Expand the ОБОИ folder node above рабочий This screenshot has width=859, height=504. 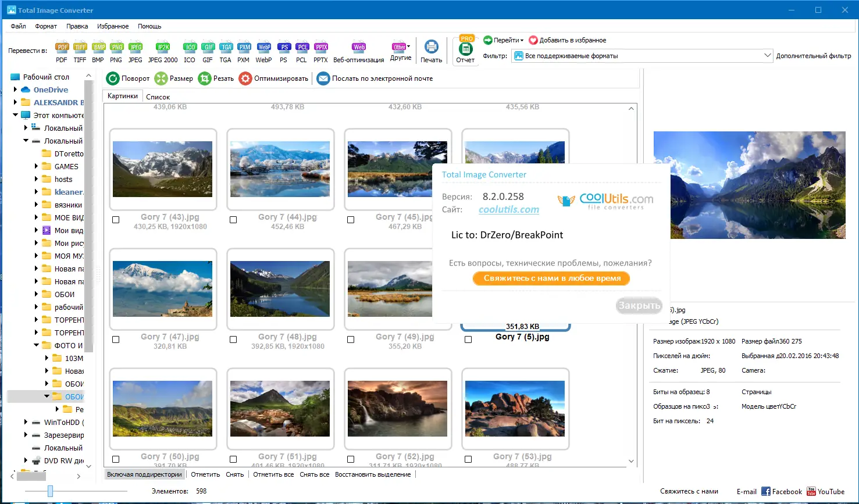36,294
